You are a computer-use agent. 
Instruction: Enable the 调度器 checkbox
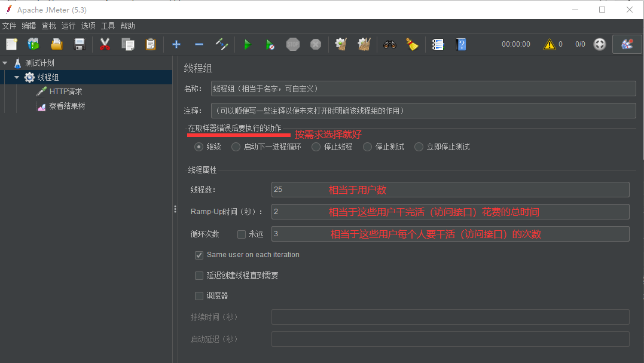coord(199,295)
